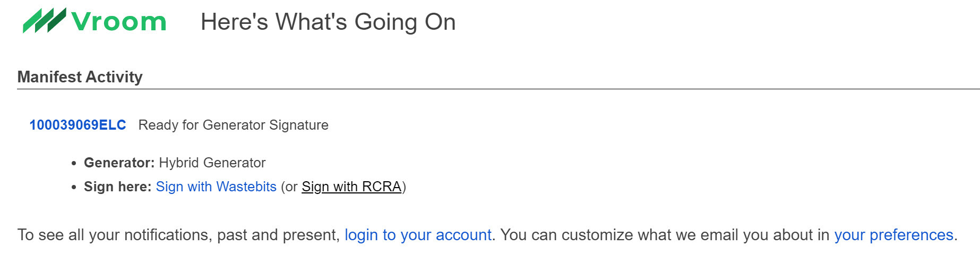Click the bullet beside Generator line

click(x=74, y=163)
